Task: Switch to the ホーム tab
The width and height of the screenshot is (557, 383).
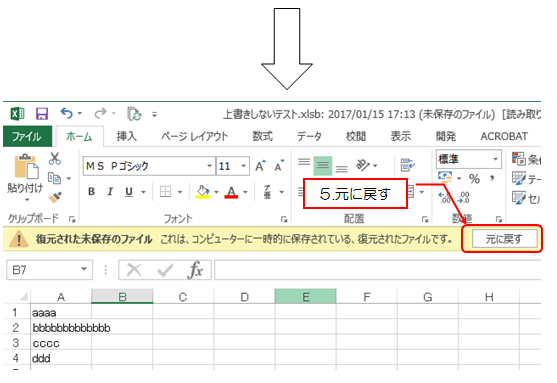Action: (79, 136)
